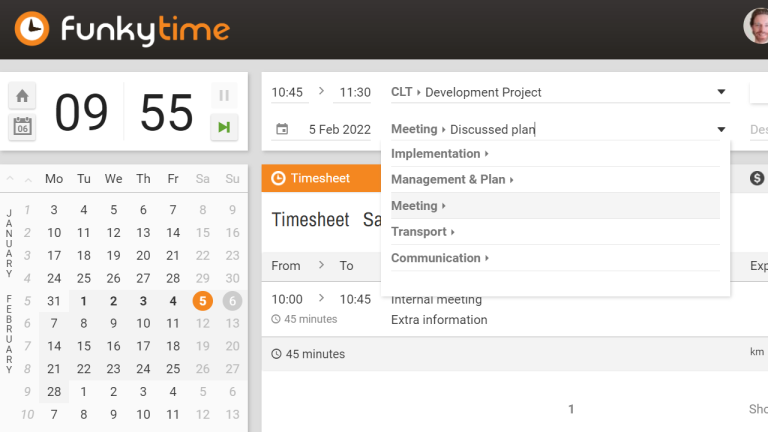Image resolution: width=768 pixels, height=432 pixels.
Task: Click the 11:30 end time field
Action: pos(355,92)
